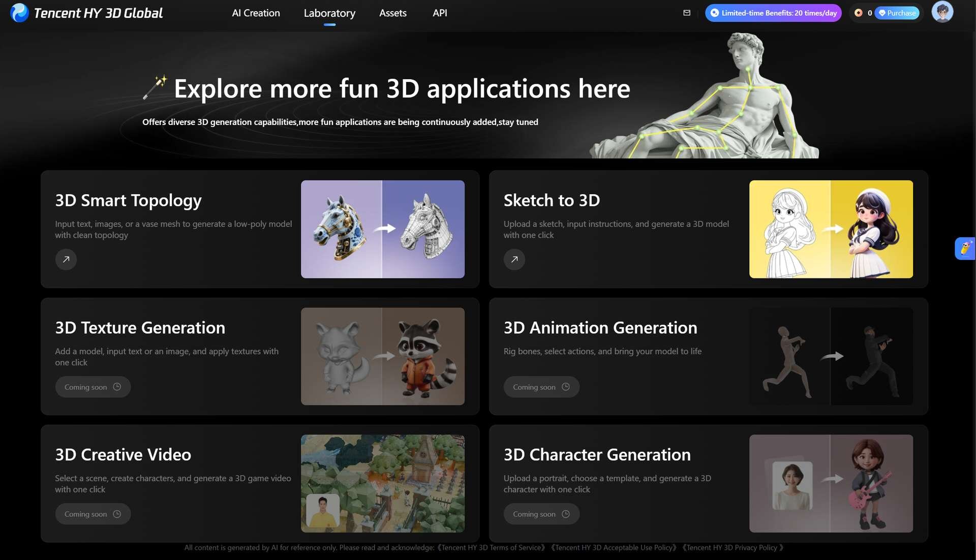The image size is (976, 560).
Task: Click the floating pencil assistant icon
Action: click(964, 248)
